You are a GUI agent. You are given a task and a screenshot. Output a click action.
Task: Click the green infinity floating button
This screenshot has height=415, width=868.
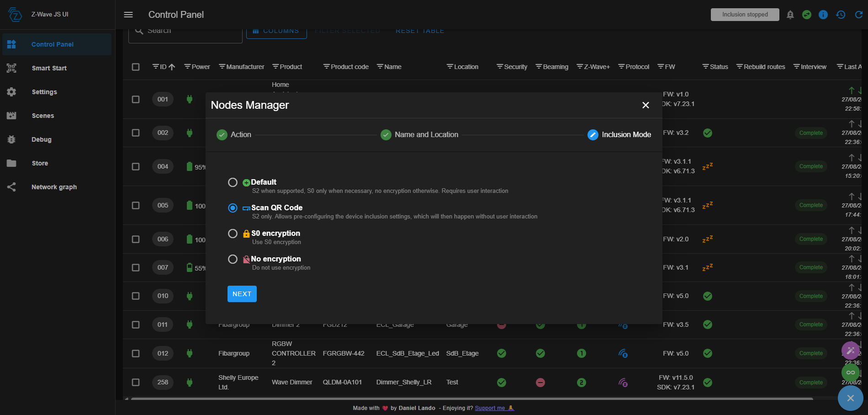click(850, 372)
